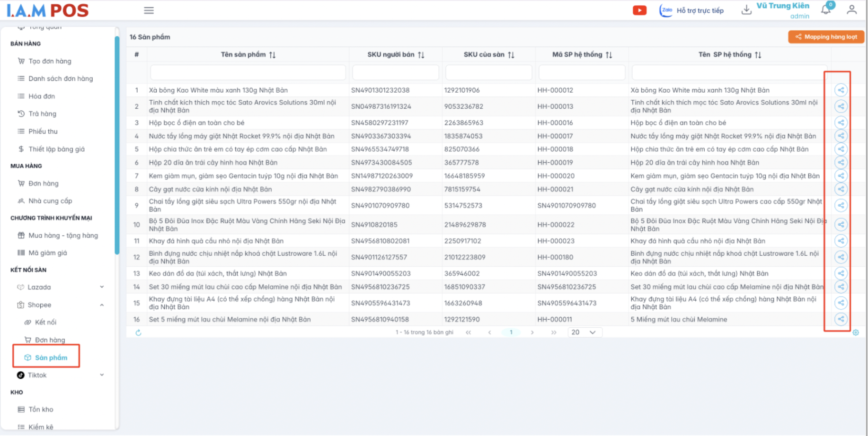
Task: Open table settings gear icon
Action: coord(856,332)
